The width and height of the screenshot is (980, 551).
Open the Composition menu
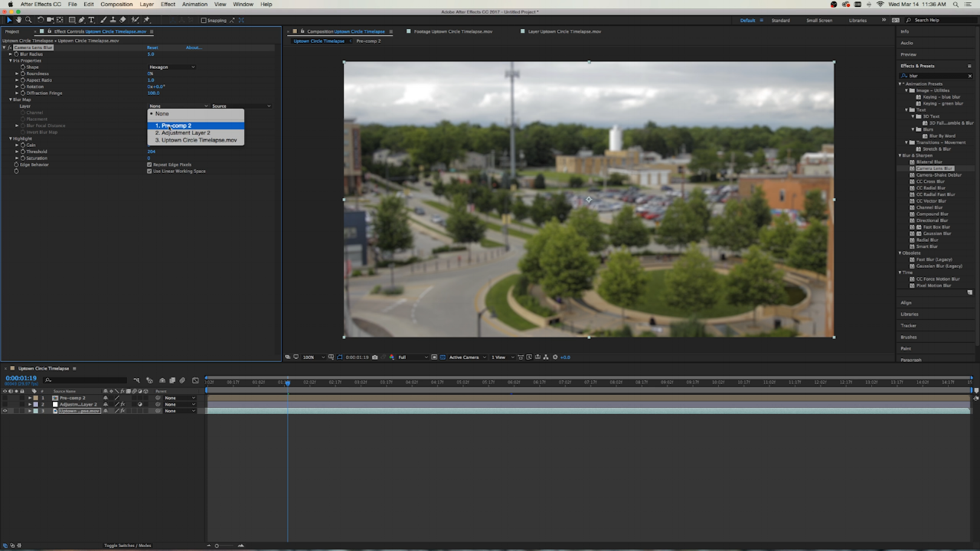116,5
